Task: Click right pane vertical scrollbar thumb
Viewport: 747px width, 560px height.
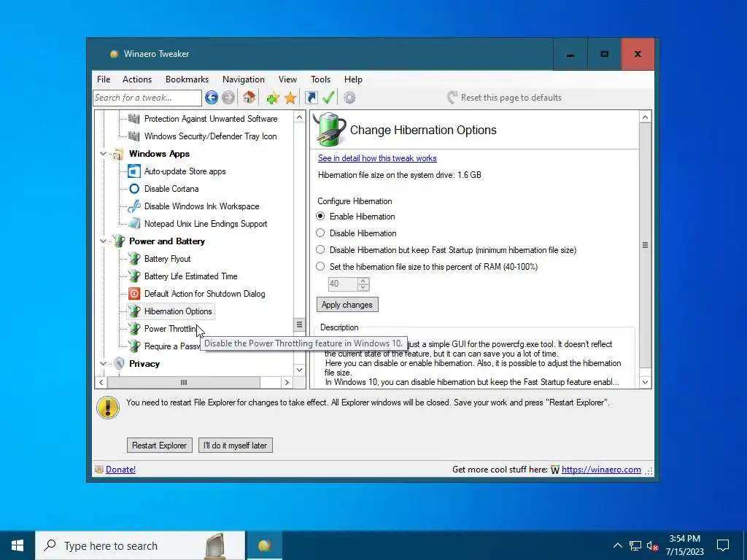Action: click(x=645, y=245)
